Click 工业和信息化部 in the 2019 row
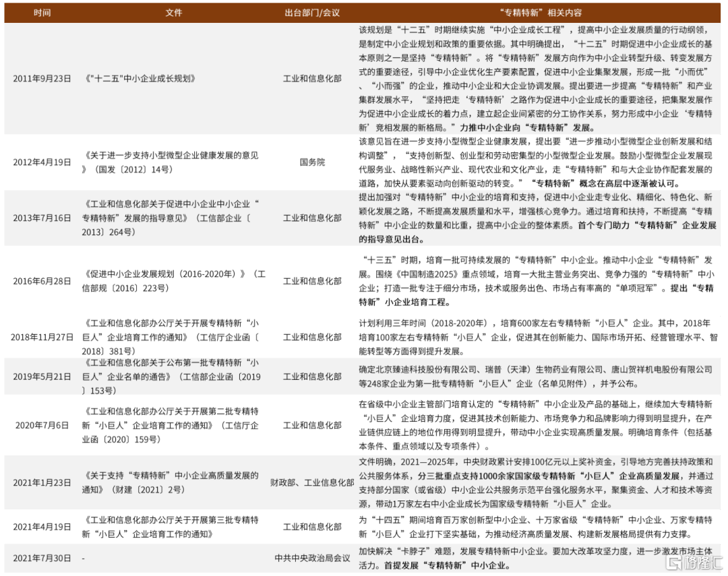 click(312, 377)
